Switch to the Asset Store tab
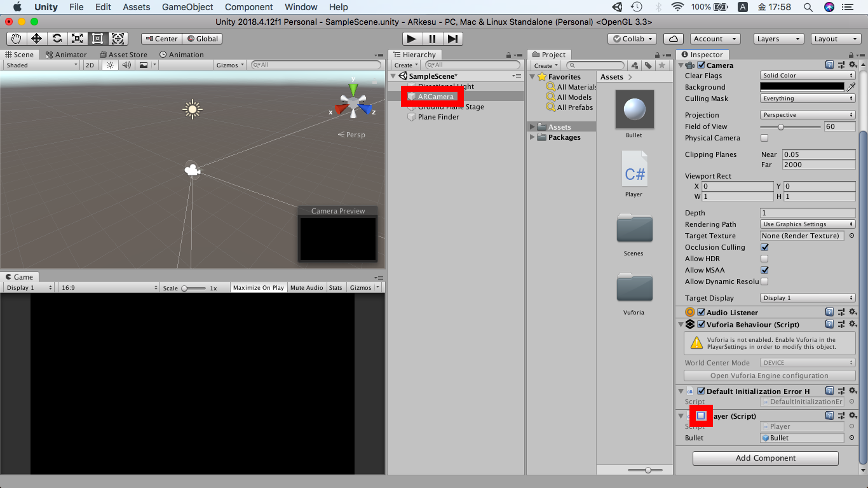The height and width of the screenshot is (488, 868). (123, 55)
